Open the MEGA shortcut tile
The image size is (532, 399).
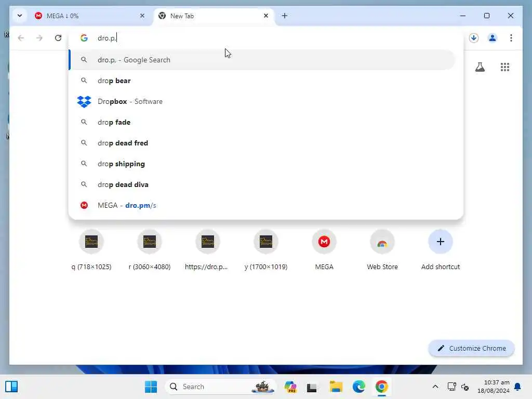(x=324, y=250)
